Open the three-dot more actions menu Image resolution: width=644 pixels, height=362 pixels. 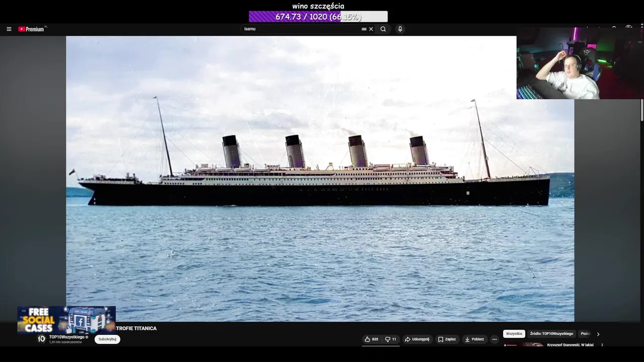(494, 339)
